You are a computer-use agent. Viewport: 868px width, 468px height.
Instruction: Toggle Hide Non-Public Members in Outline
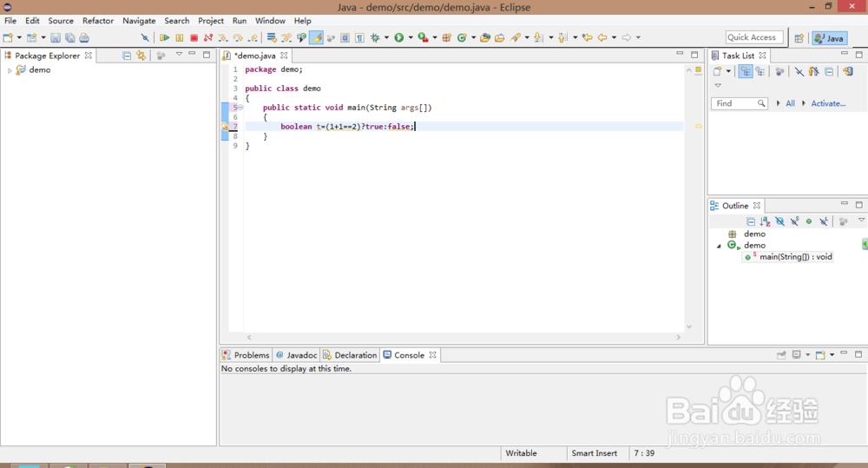[x=809, y=221]
